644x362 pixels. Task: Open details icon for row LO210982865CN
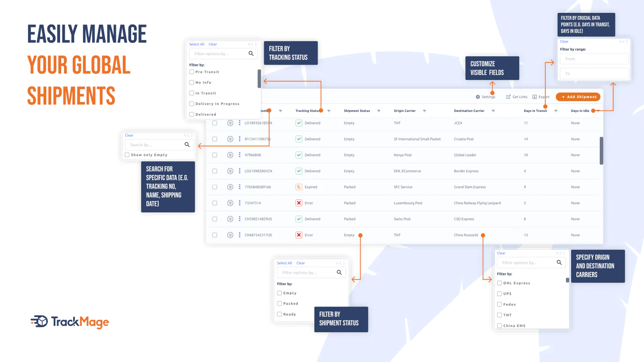[x=230, y=171]
